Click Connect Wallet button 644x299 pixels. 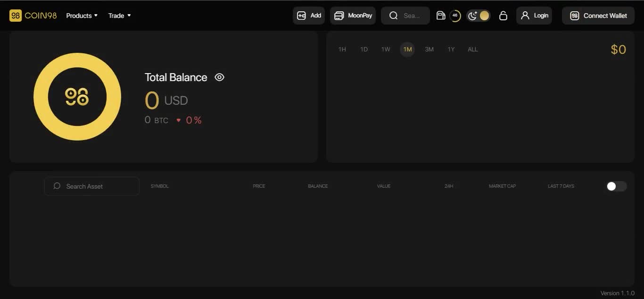(x=598, y=16)
